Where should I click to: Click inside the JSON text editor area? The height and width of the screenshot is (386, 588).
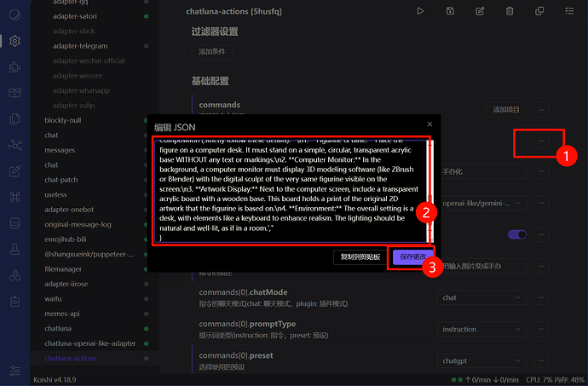tap(290, 187)
